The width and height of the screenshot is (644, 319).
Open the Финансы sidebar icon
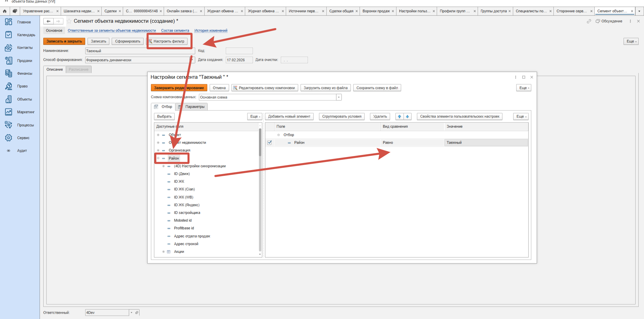pos(9,73)
